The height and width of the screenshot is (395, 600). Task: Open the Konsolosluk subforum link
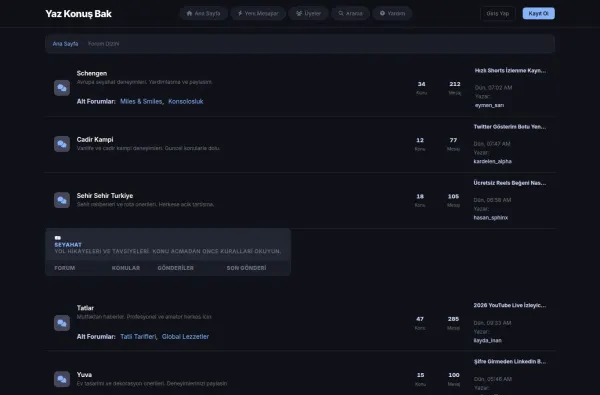pos(186,101)
